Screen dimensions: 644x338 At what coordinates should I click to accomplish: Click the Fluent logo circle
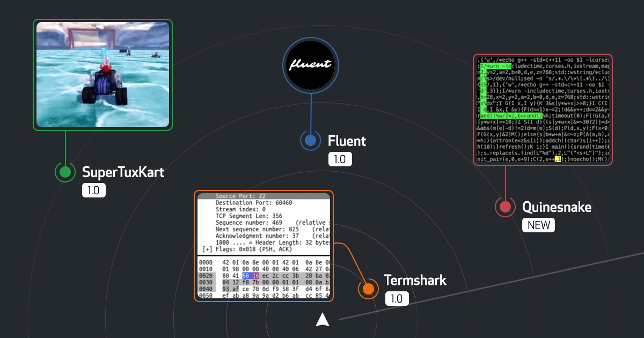tap(311, 65)
